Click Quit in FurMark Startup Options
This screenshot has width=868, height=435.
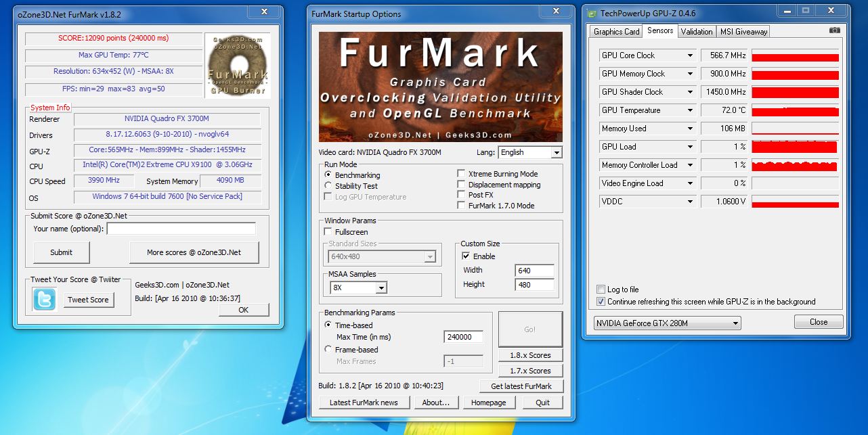(x=542, y=403)
